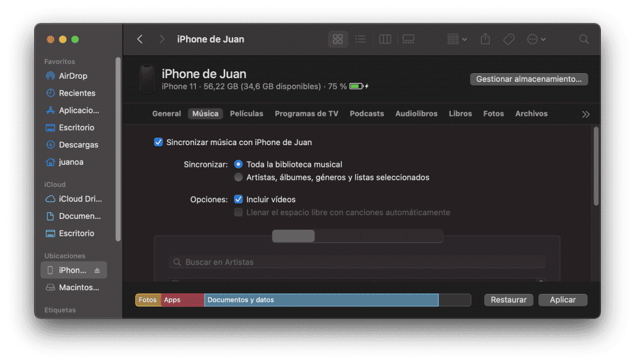Click the Restaurar button
Viewport: 635px width, 364px height.
click(508, 300)
